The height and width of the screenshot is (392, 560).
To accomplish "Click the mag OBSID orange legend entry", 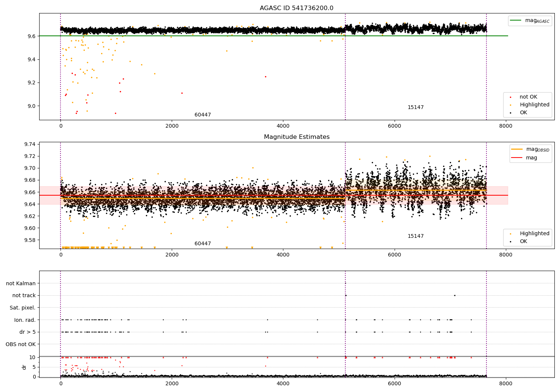I will (530, 149).
